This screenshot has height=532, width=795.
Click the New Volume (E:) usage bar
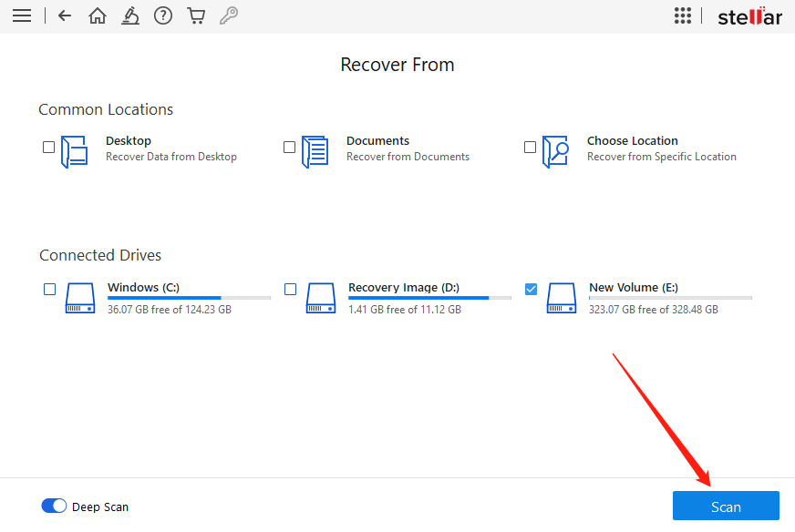tap(670, 298)
